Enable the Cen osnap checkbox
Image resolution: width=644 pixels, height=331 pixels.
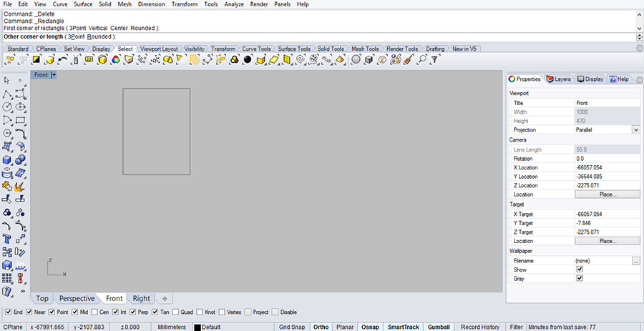(x=94, y=312)
